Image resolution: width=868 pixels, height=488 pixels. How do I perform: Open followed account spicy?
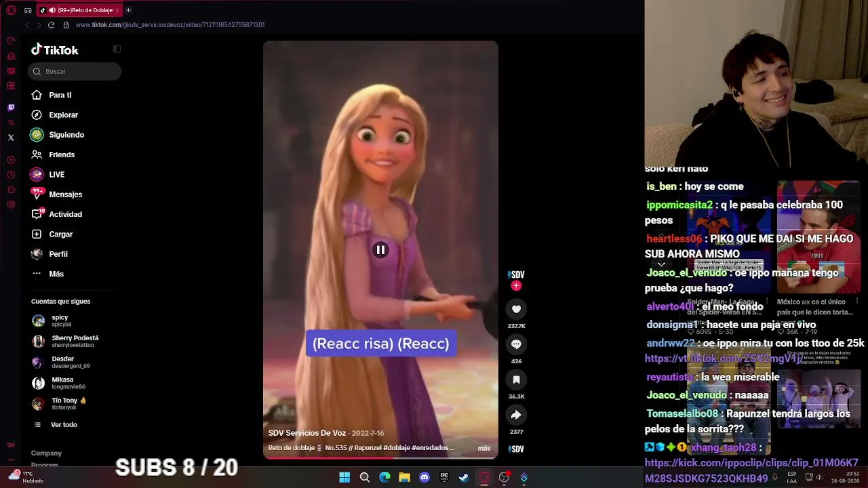(x=52, y=321)
